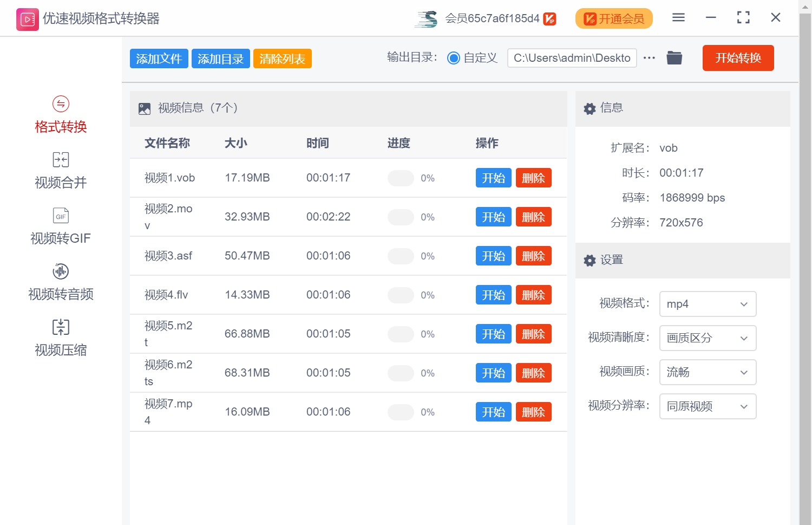Click the output directory path field
This screenshot has width=812, height=525.
pos(572,58)
